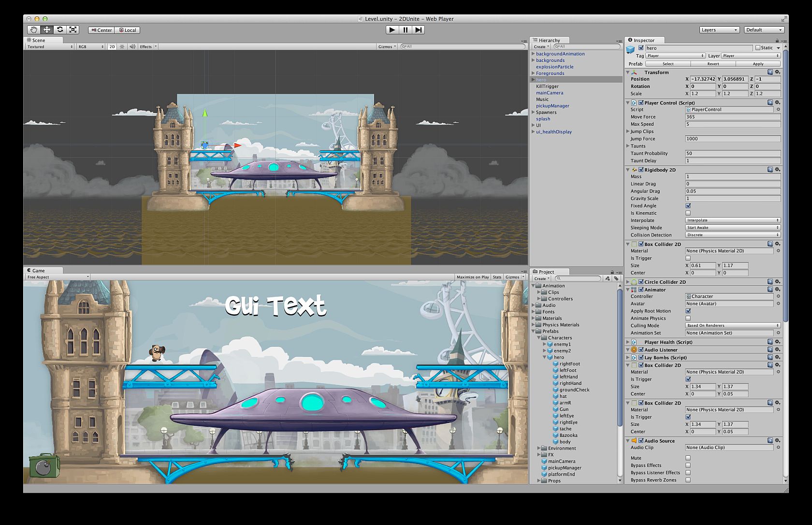
Task: Uncheck the Fixed Angle checkbox
Action: coord(688,206)
